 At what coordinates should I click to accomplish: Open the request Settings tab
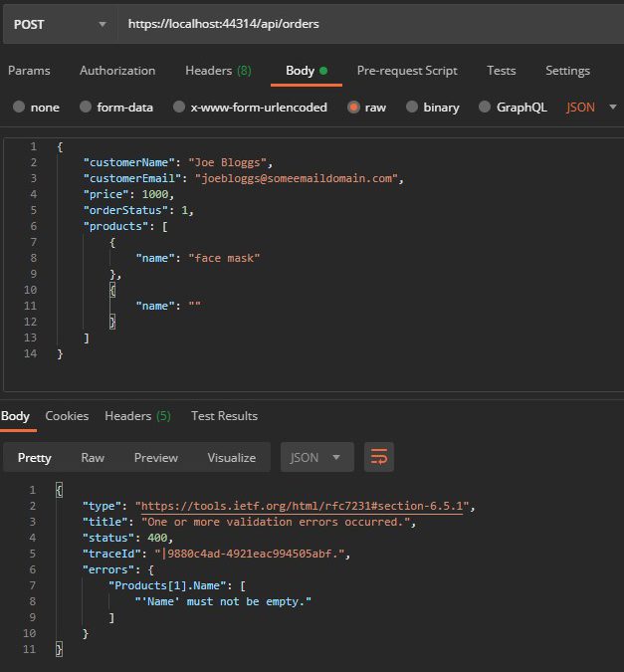tap(567, 71)
